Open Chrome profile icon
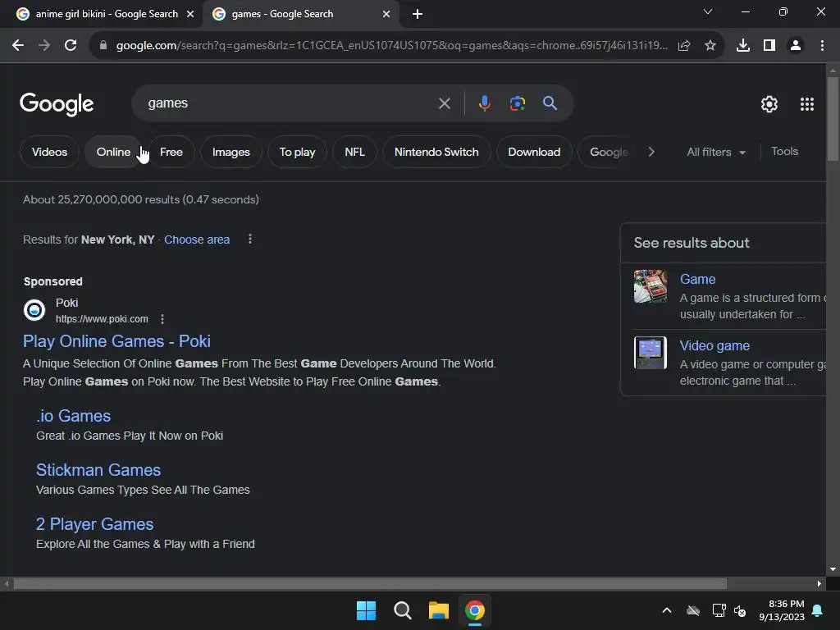This screenshot has width=840, height=630. [x=796, y=46]
